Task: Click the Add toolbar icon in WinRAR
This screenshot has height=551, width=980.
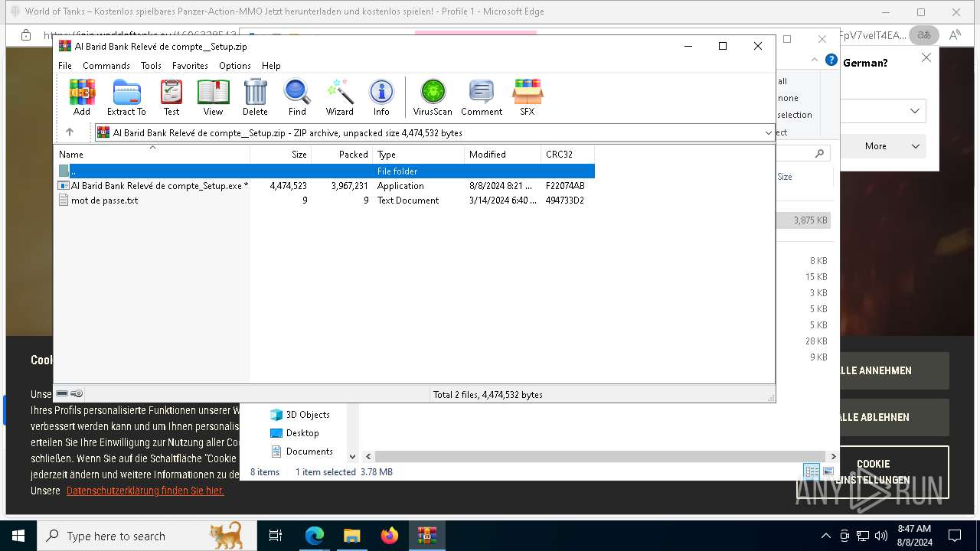Action: tap(82, 97)
